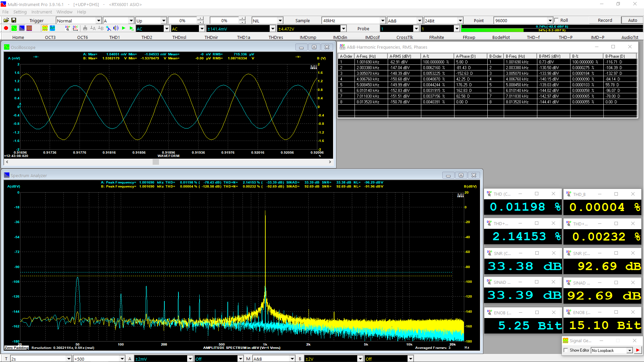Click the red stop/record button in toolbar
The width and height of the screenshot is (644, 362).
6,29
